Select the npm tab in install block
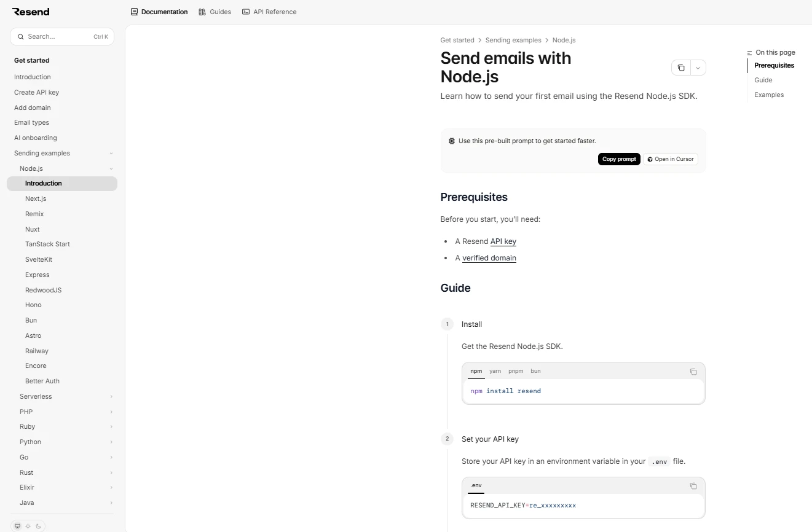 point(476,371)
